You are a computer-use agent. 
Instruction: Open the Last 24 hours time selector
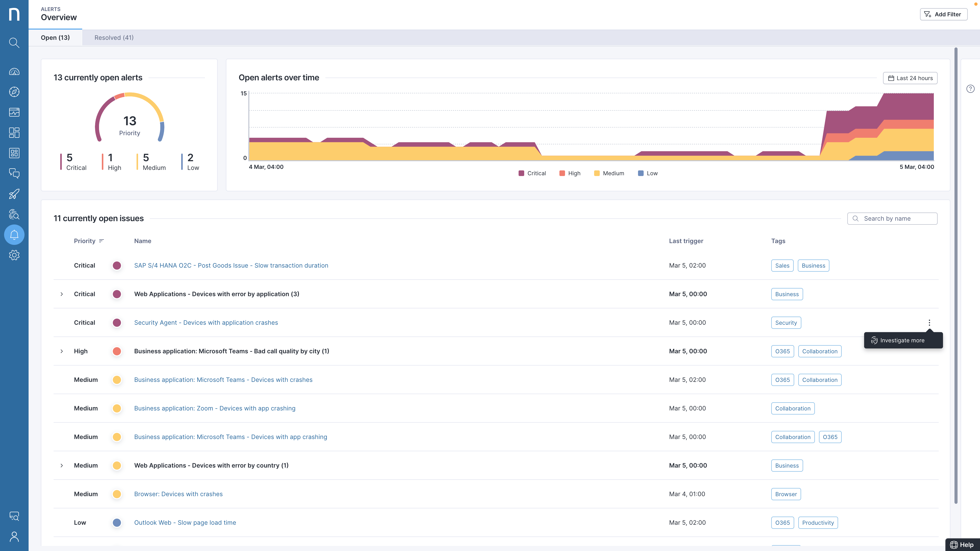click(x=910, y=78)
